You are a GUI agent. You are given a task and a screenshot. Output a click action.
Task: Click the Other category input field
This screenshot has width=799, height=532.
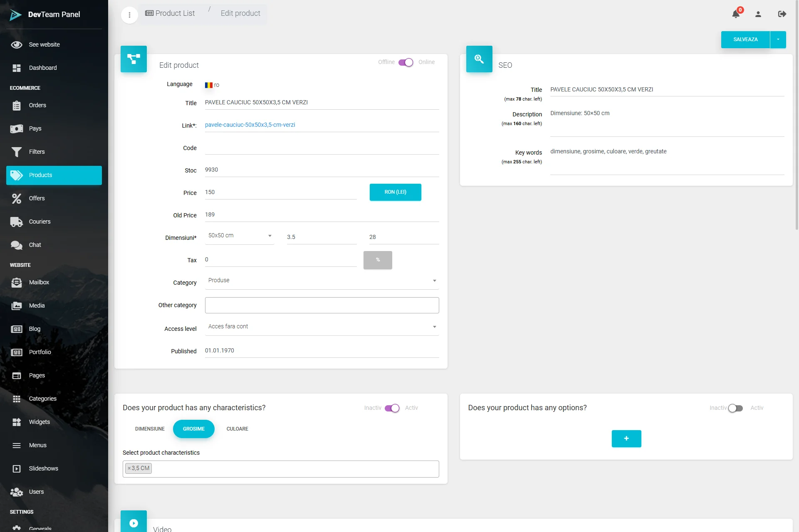pos(322,305)
